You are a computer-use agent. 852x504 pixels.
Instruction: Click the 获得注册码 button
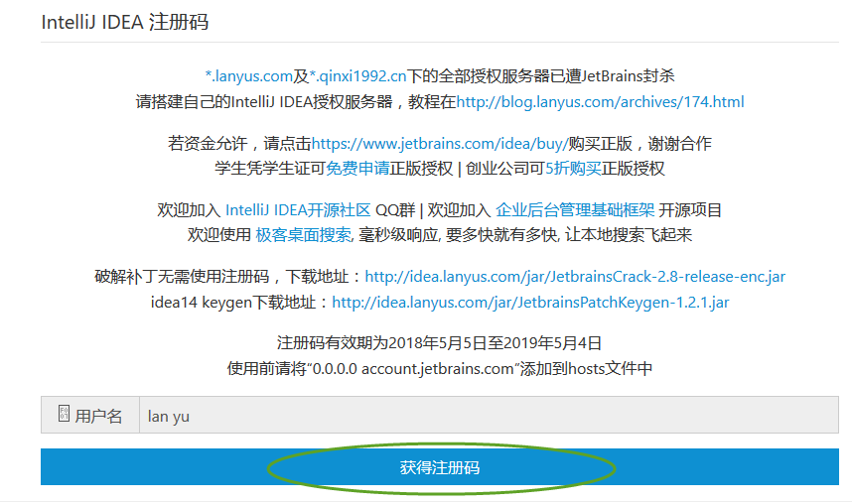[x=440, y=466]
